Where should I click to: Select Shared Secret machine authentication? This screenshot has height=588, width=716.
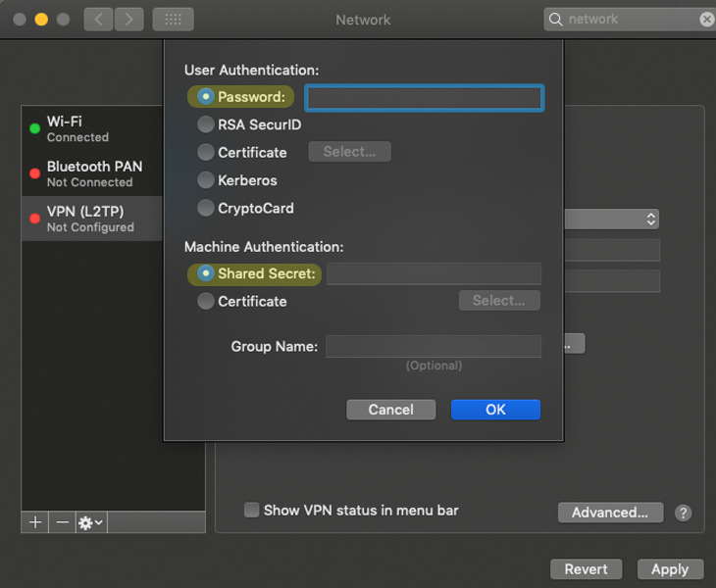point(206,273)
